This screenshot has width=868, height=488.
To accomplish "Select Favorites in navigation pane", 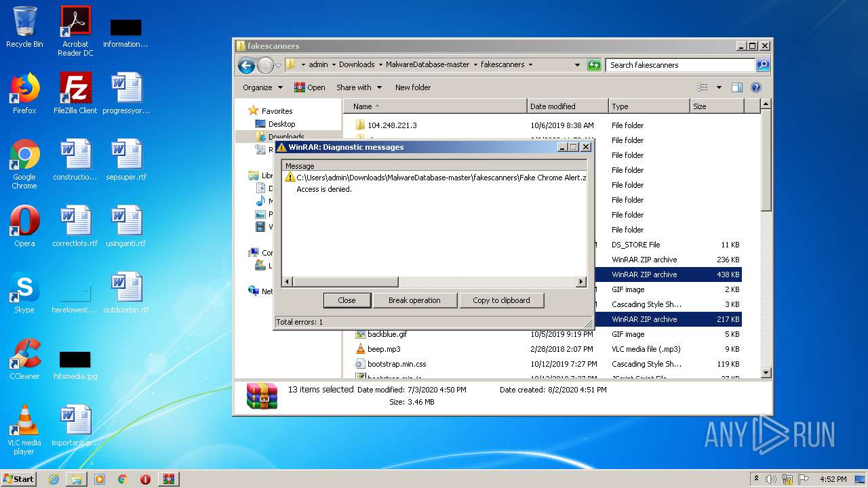I will tap(277, 111).
